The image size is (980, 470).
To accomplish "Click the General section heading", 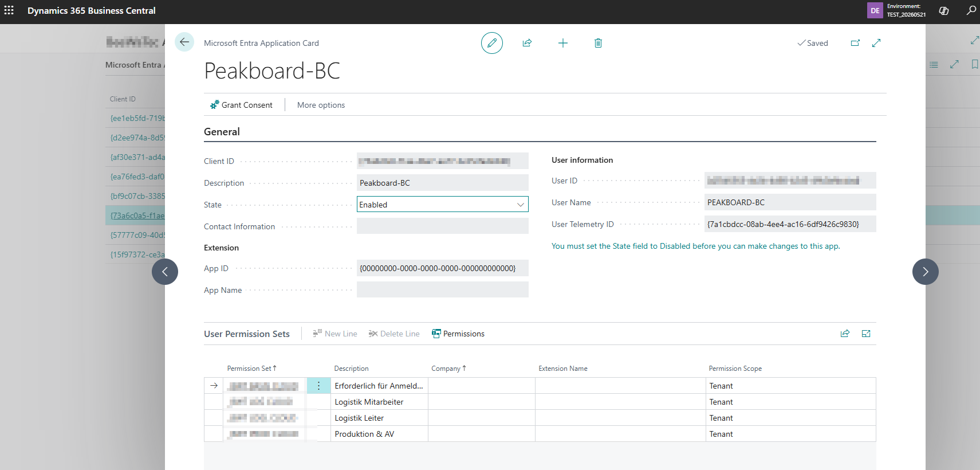I will (x=222, y=132).
